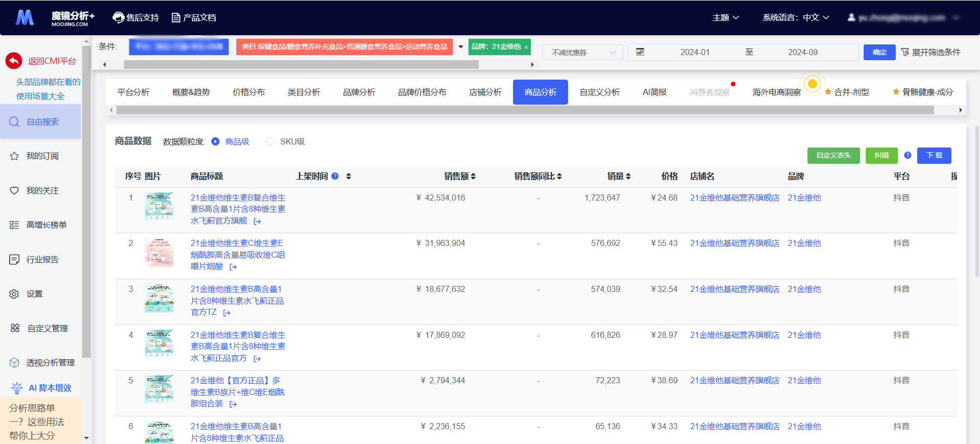
Task: Click the red 类目 filter tag
Action: tap(345, 47)
